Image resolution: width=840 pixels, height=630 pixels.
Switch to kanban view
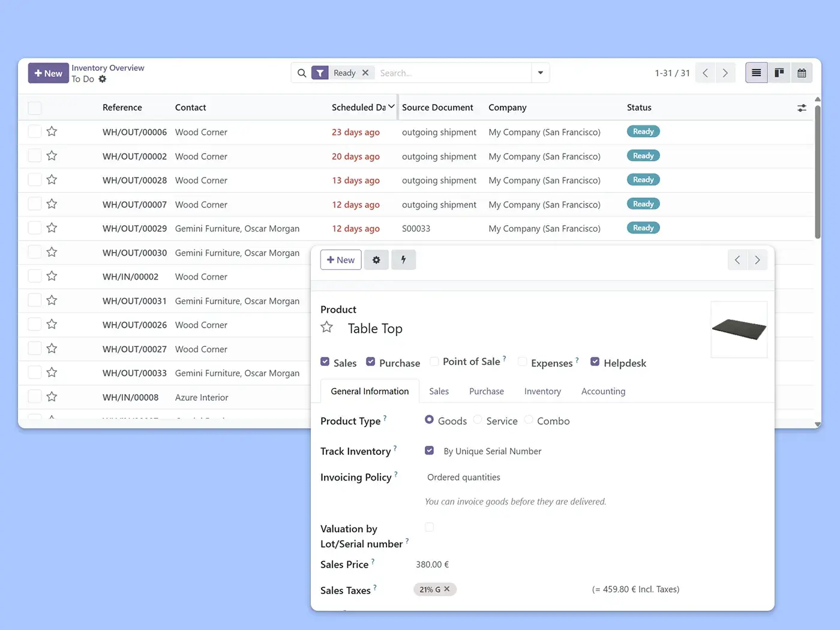click(x=779, y=73)
